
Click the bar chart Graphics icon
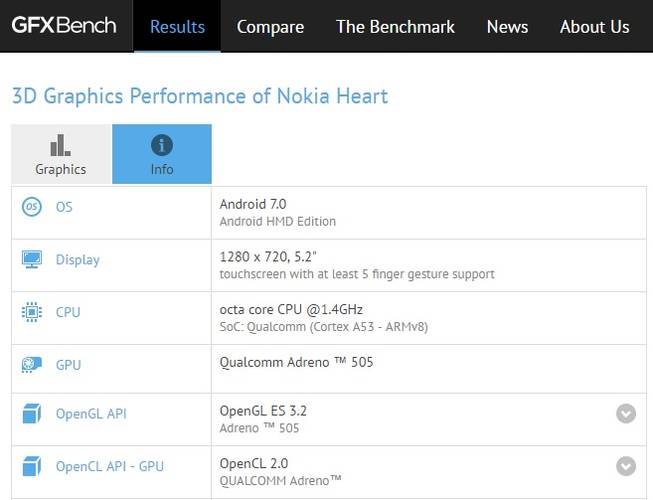tap(60, 145)
